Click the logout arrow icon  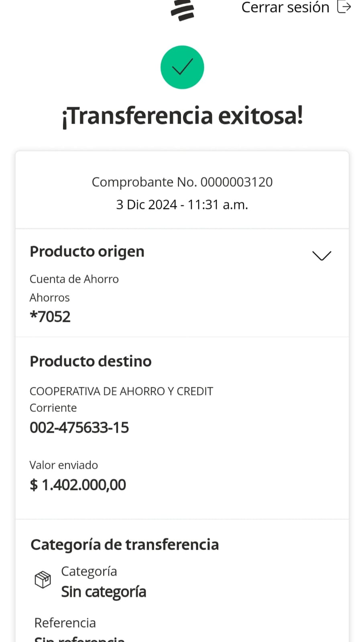coord(344,7)
